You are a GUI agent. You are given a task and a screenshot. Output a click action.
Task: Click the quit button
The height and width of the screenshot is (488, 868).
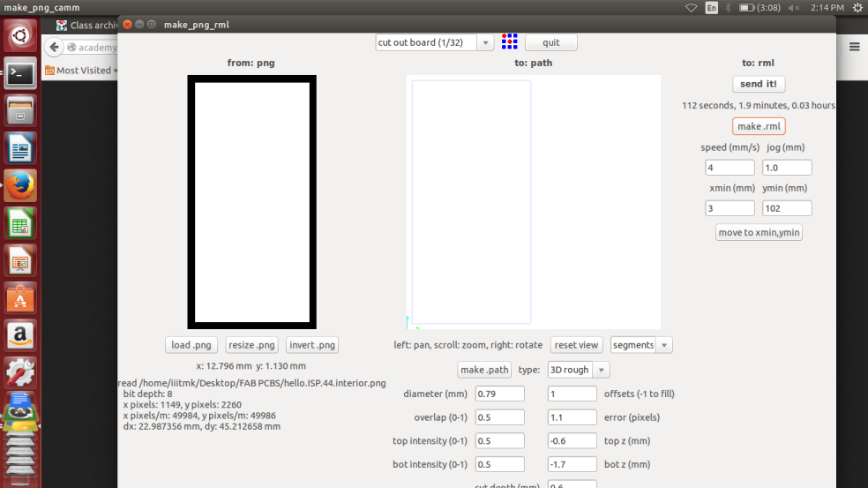[550, 42]
